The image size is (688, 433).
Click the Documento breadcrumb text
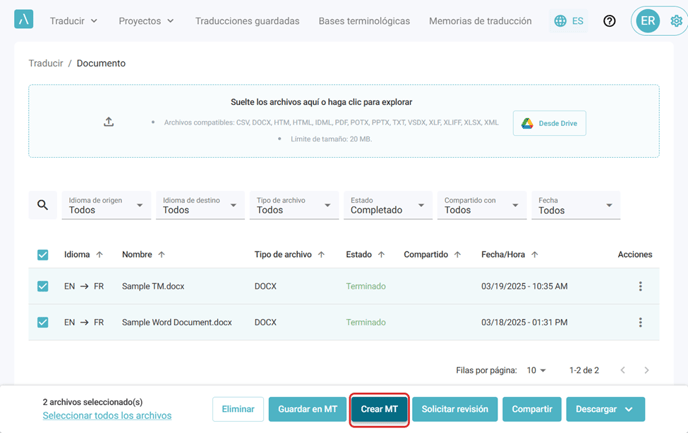pyautogui.click(x=101, y=63)
